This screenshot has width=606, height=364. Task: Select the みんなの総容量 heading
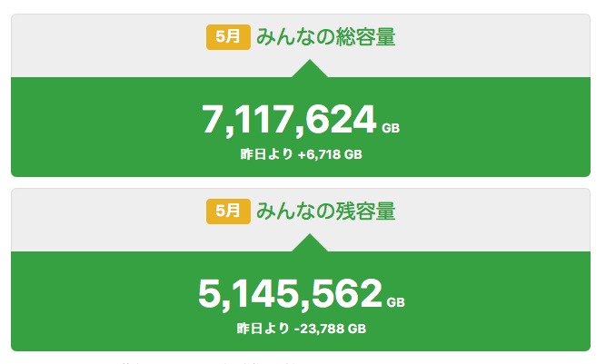pos(325,38)
